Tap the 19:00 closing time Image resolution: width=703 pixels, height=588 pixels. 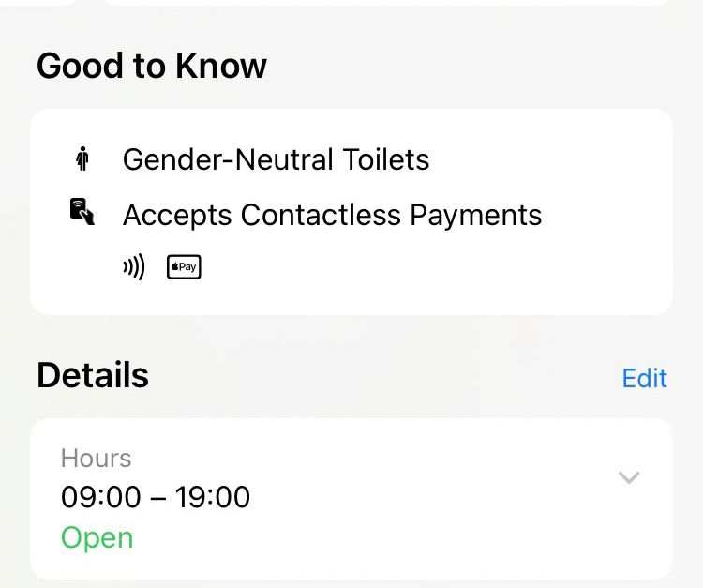tap(213, 497)
